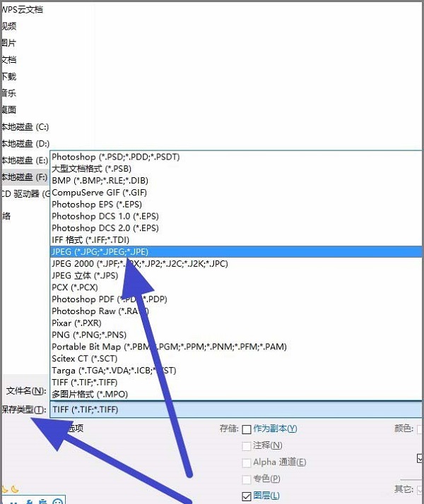Uncheck the 图层 checkbox
Screen dimensions: 424x504
pyautogui.click(x=247, y=496)
